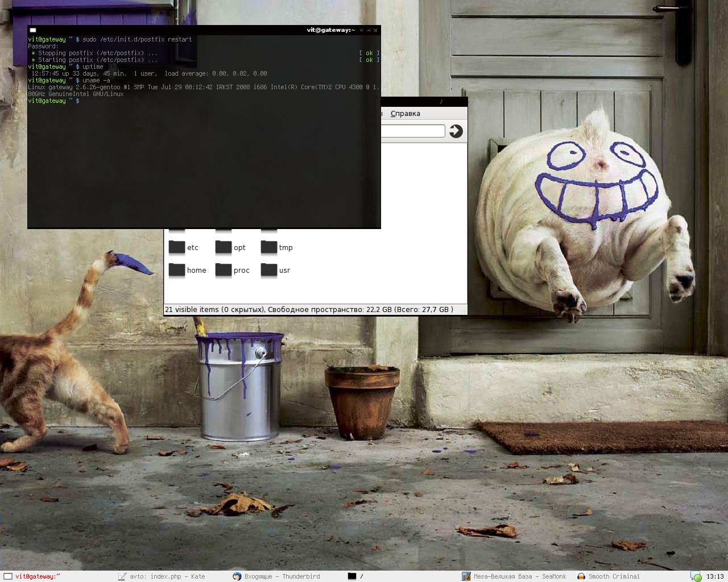Switch to Входящие - Thunderbird task
Image resolution: width=728 pixels, height=582 pixels.
(277, 576)
